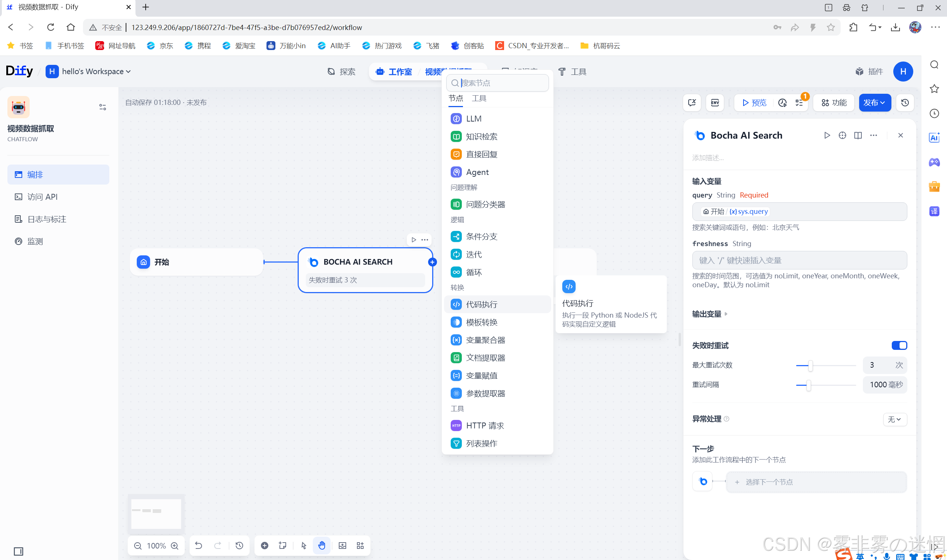Open the 功能 features button

(x=834, y=103)
